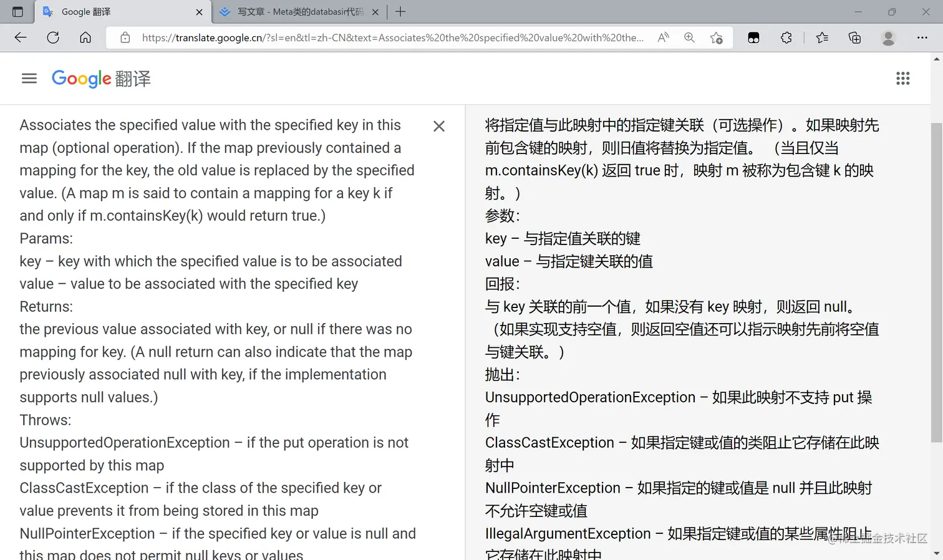Click the page scrollbar thumb
Image resolution: width=943 pixels, height=560 pixels.
[x=936, y=282]
